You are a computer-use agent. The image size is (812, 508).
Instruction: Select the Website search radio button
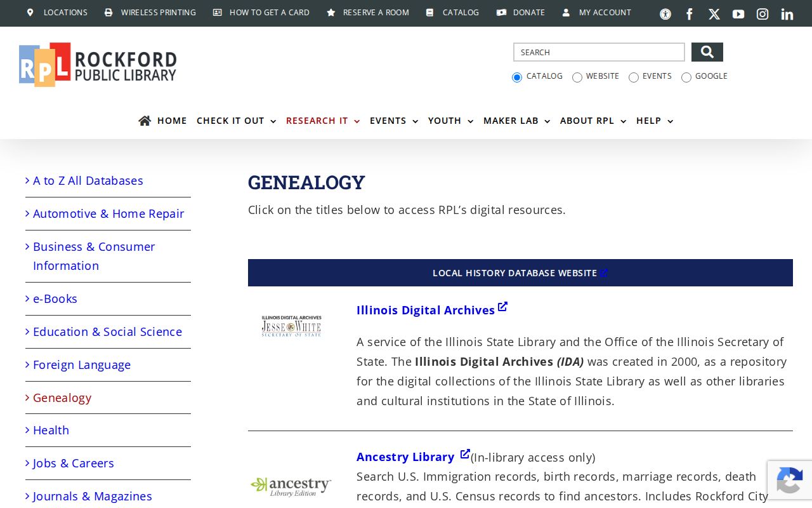tap(577, 77)
